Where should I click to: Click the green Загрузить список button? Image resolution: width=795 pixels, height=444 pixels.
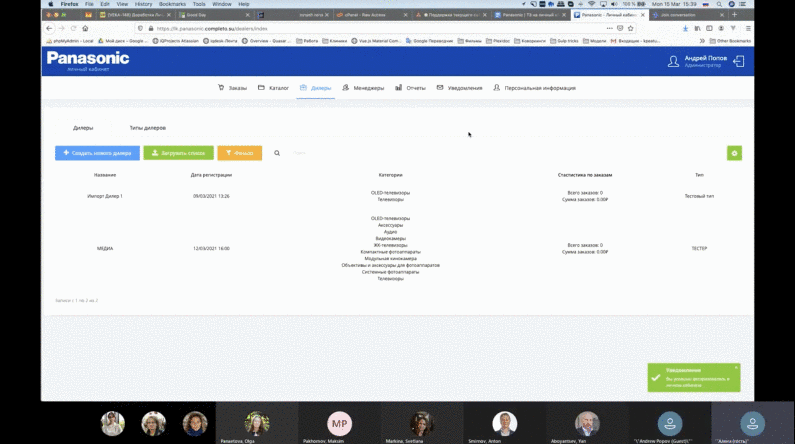point(178,153)
